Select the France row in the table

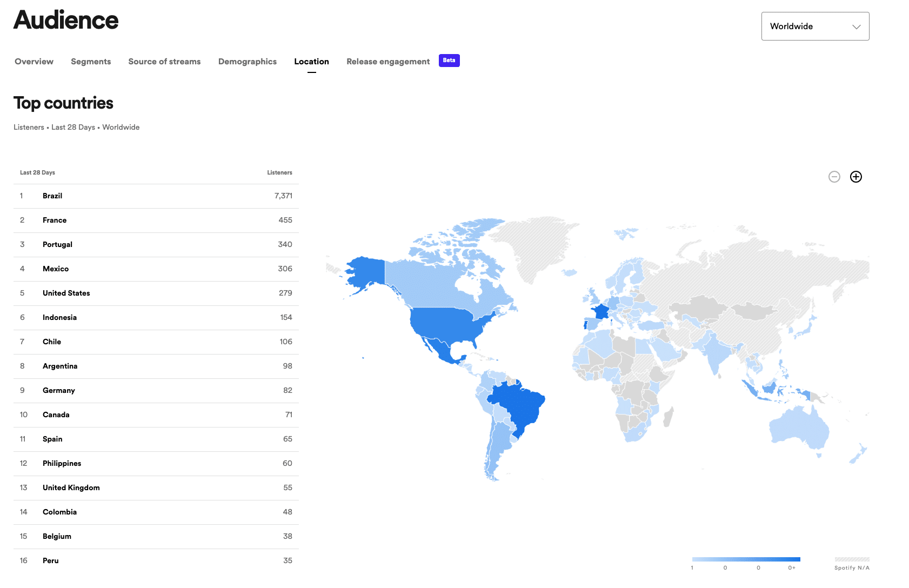coord(156,220)
